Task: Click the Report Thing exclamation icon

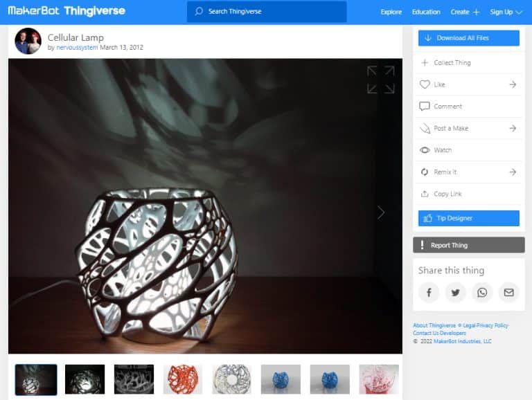Action: pyautogui.click(x=422, y=245)
